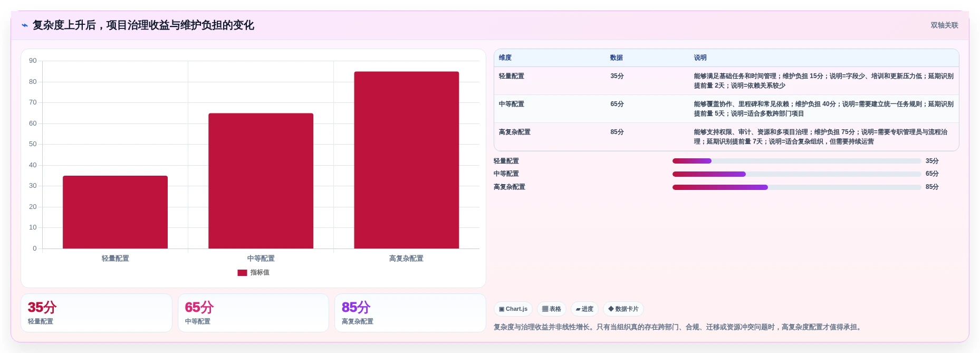Click the 中等配置 bar in the chart
Screen dimensions: 980x353
261,181
